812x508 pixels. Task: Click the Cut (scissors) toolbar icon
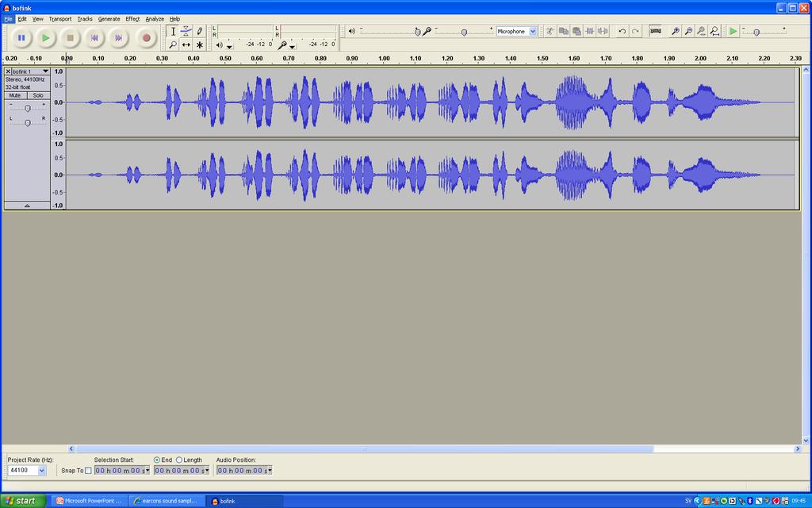click(x=550, y=31)
